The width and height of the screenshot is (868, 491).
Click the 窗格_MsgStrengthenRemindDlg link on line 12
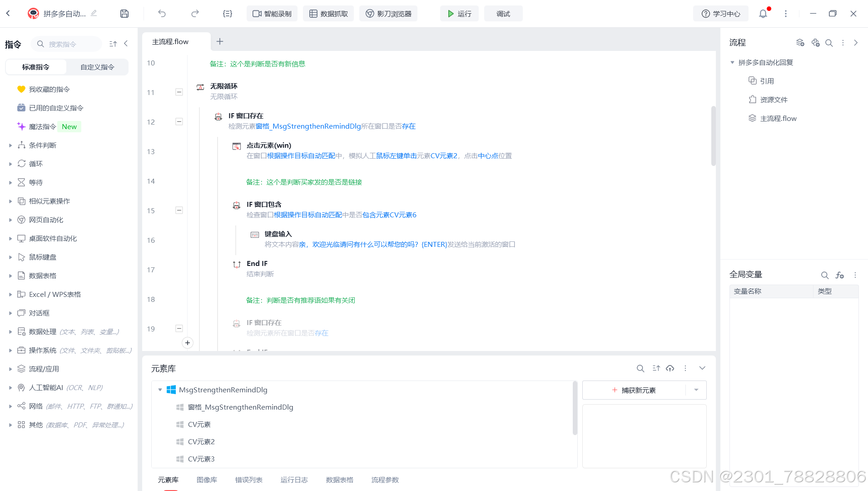click(x=308, y=126)
